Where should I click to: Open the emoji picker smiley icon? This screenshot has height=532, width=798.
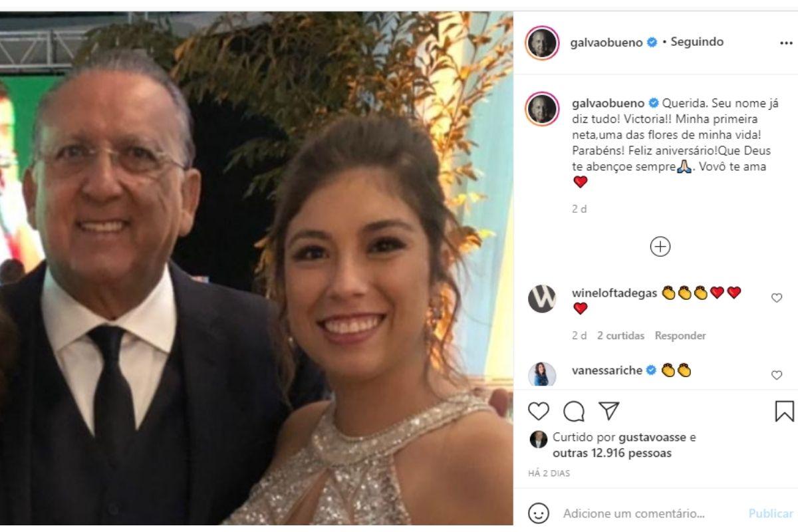pyautogui.click(x=539, y=513)
